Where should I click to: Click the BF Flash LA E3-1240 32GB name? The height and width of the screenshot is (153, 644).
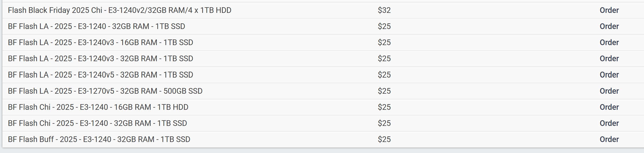pyautogui.click(x=97, y=26)
